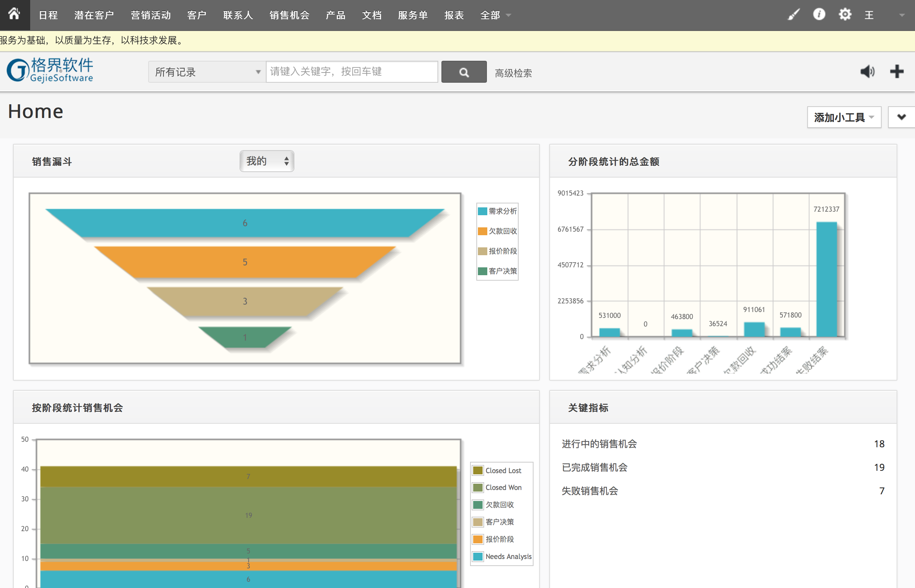Click the magnifier search button

point(464,72)
